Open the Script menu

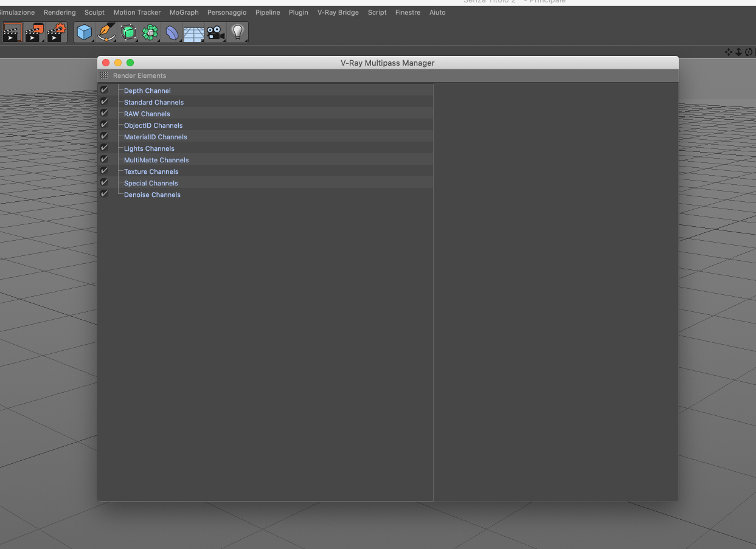click(x=377, y=12)
